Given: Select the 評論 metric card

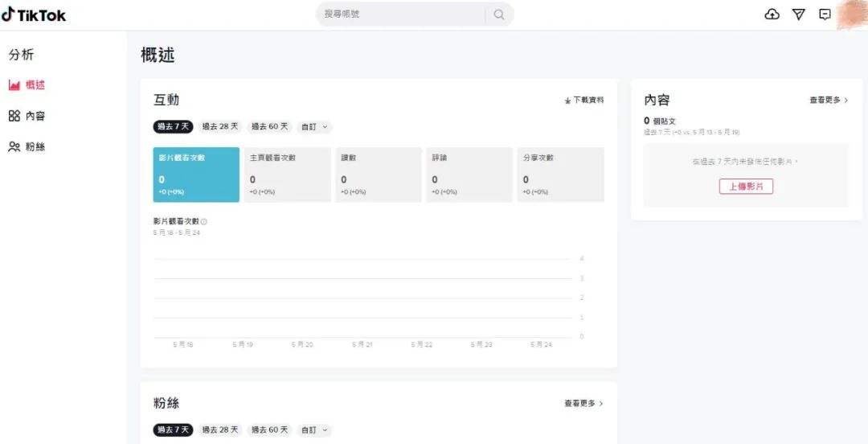Looking at the screenshot, I should pos(469,175).
